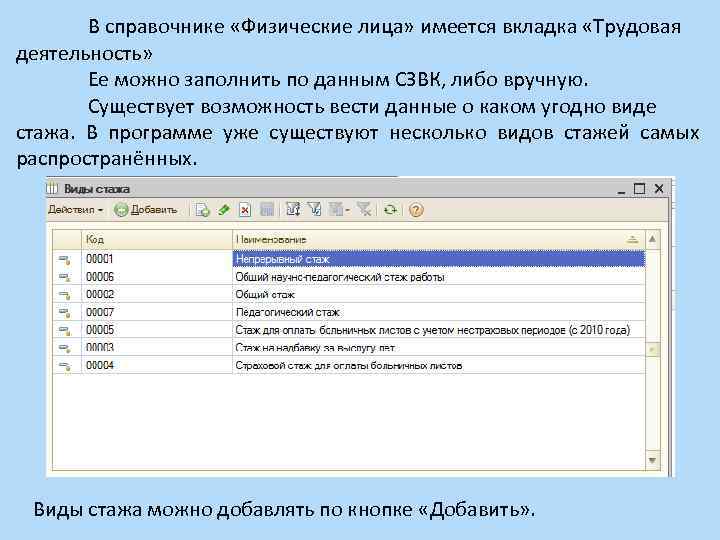Click the copy-element icon with green plus
The height and width of the screenshot is (540, 720).
tap(202, 210)
